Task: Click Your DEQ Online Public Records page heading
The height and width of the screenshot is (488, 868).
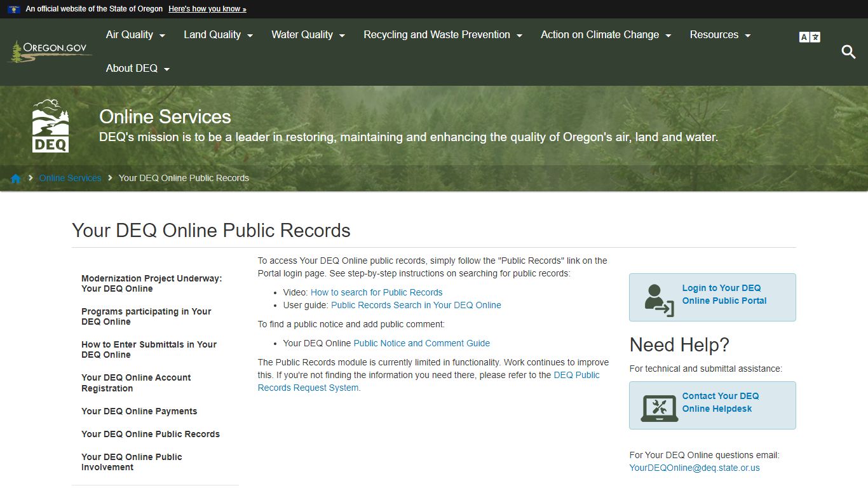Action: click(211, 230)
